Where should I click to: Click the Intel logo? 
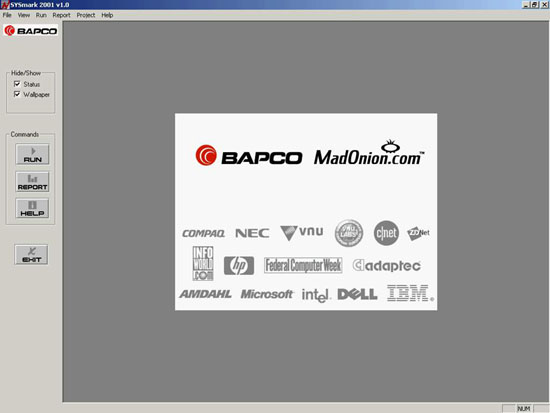click(x=316, y=295)
